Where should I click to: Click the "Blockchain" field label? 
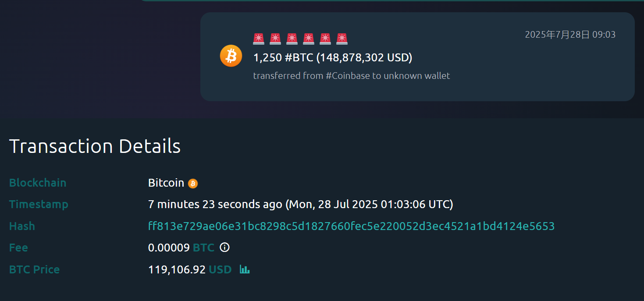pos(38,183)
